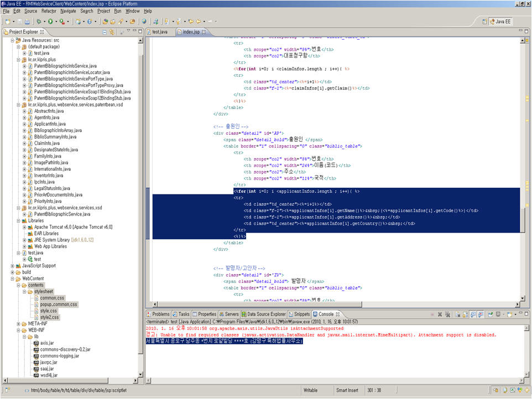Click the Print icon in main toolbar
This screenshot has height=399, width=532.
27,22
